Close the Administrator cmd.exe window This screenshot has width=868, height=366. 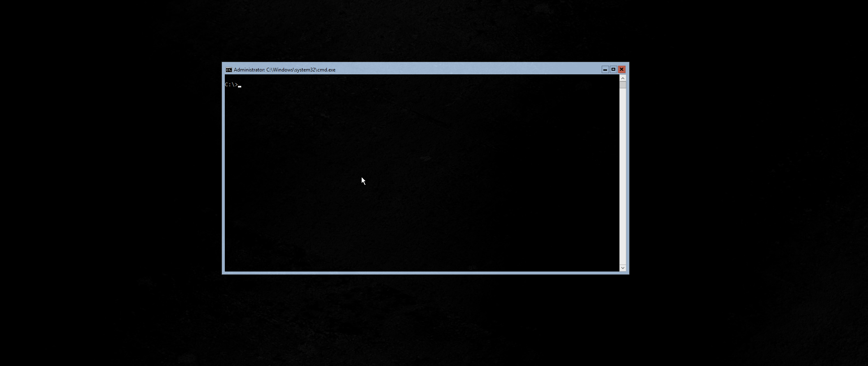pos(622,69)
